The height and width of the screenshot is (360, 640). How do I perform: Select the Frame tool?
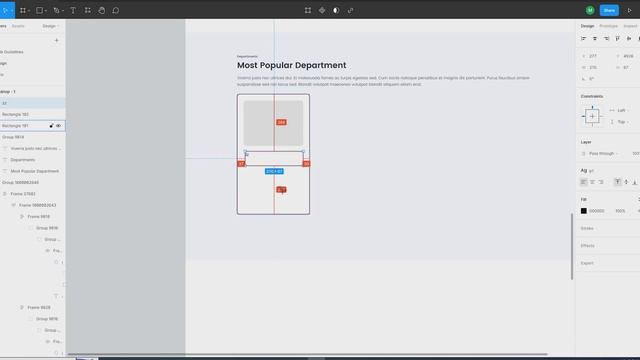click(x=23, y=10)
